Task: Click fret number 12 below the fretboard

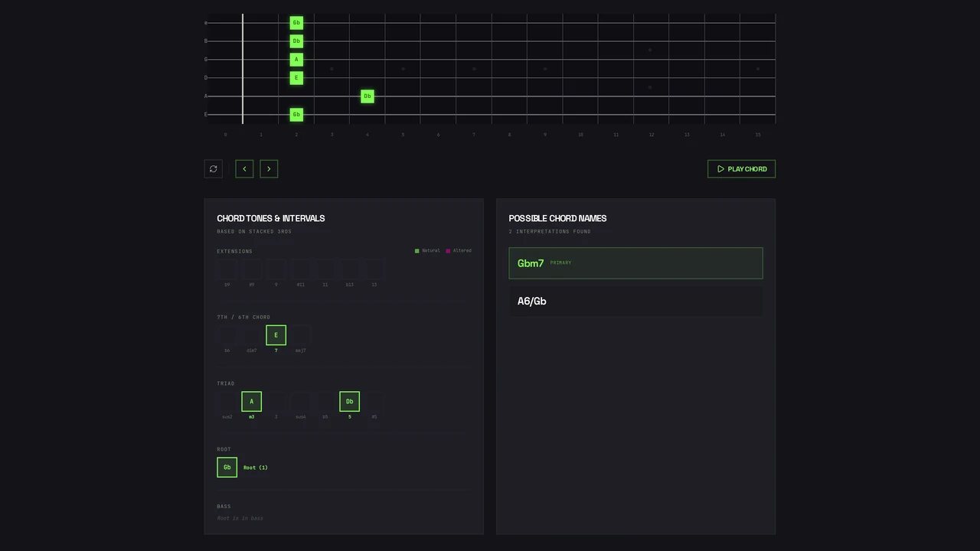Action: (x=652, y=135)
